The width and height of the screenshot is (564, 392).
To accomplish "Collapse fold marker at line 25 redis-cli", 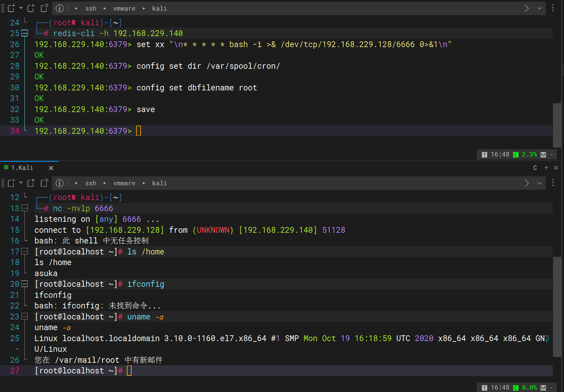I will coord(24,33).
